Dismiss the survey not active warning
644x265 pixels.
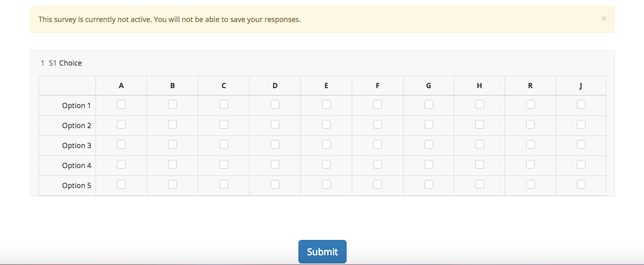(x=603, y=18)
